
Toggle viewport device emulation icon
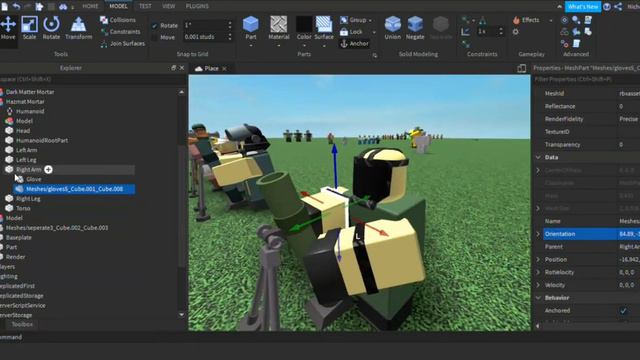pyautogui.click(x=521, y=68)
